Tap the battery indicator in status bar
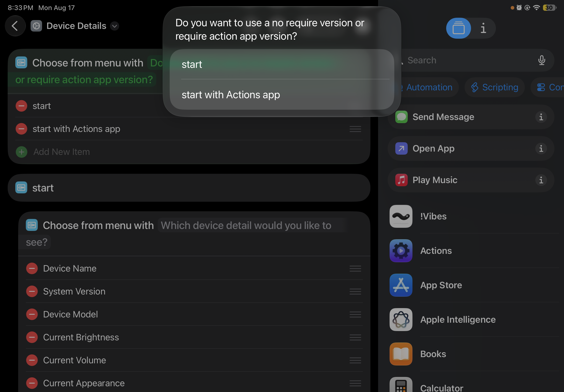The height and width of the screenshot is (392, 564). pyautogui.click(x=549, y=8)
